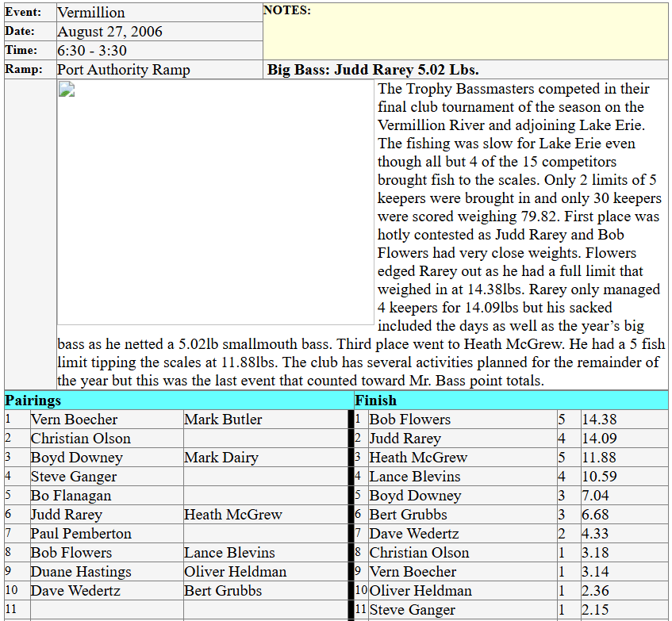
Task: Click Paul Pemberton in the Pairings table
Action: coord(81,534)
